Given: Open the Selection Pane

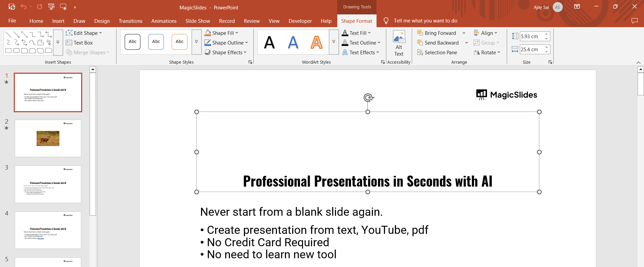Looking at the screenshot, I should (x=437, y=52).
